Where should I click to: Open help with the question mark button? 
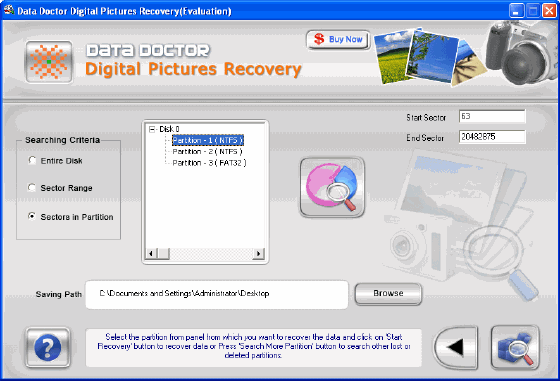pos(48,347)
